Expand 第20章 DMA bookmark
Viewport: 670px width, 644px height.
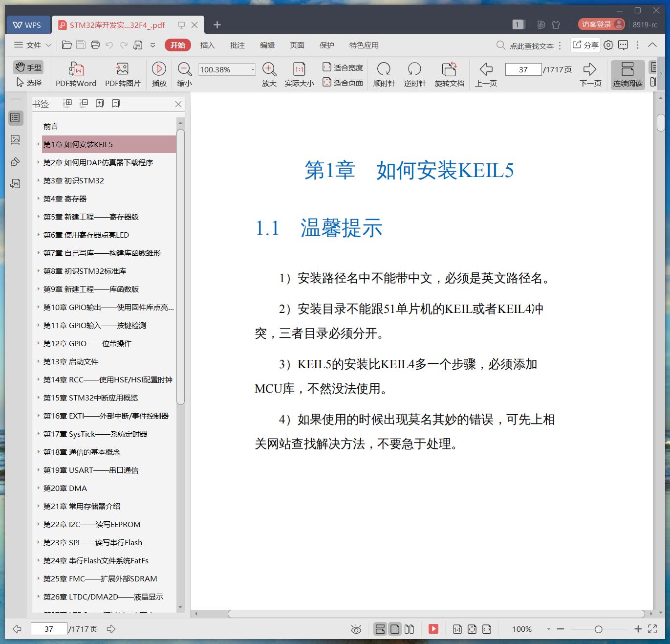click(x=38, y=488)
